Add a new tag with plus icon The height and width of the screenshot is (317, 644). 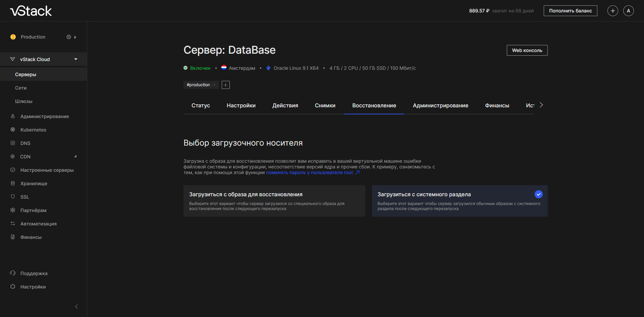226,85
